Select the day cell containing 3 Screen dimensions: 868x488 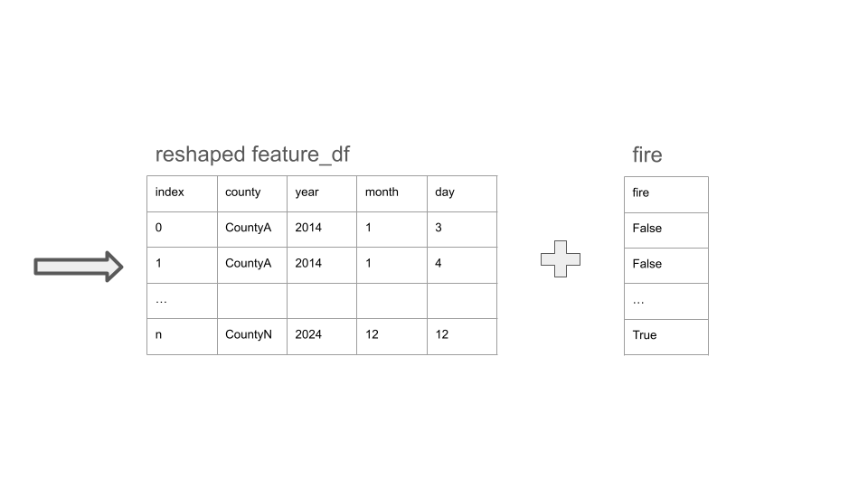461,229
